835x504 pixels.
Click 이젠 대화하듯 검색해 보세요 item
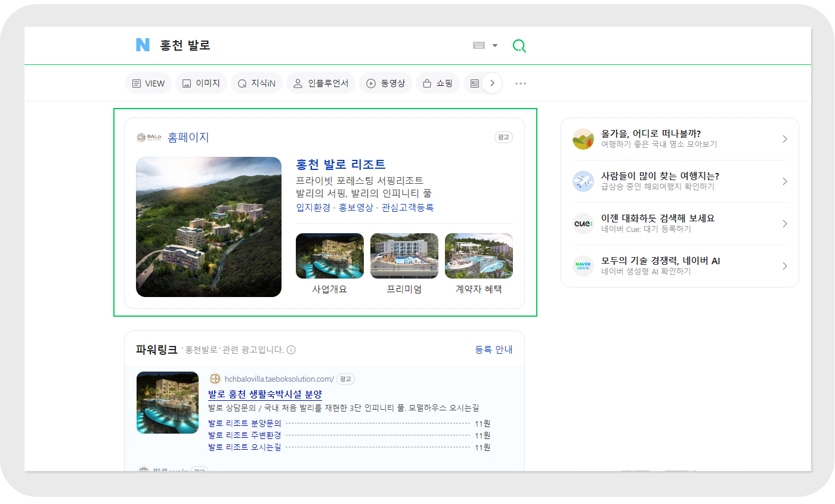click(680, 224)
